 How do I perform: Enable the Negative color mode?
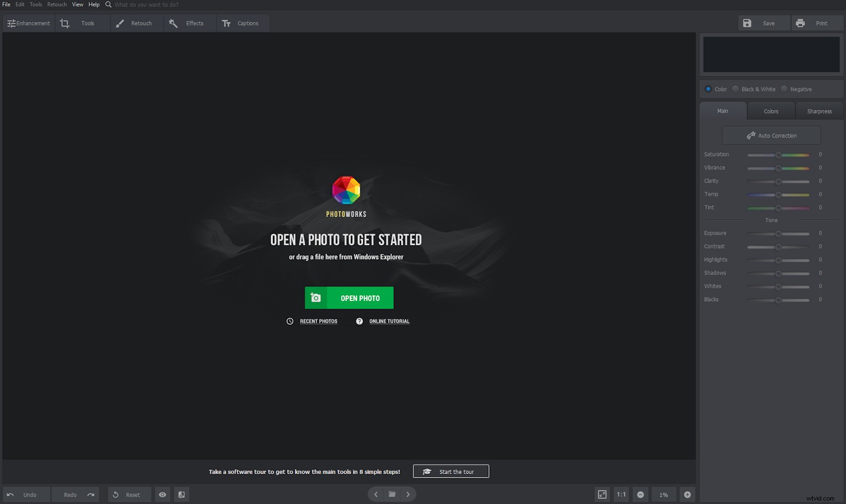pos(784,89)
